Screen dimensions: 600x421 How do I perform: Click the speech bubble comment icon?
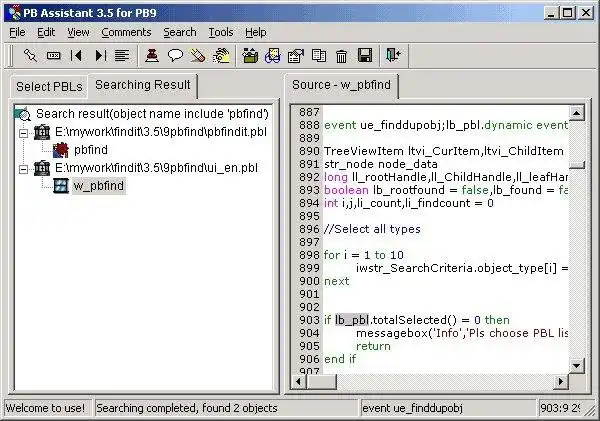click(x=175, y=55)
